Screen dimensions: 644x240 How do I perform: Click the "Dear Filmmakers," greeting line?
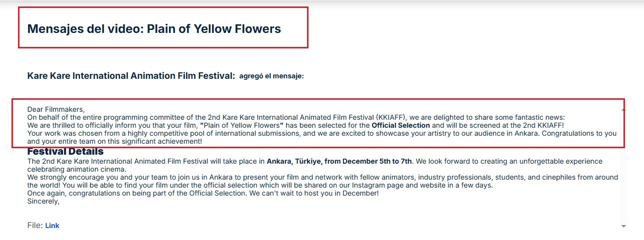(x=56, y=109)
